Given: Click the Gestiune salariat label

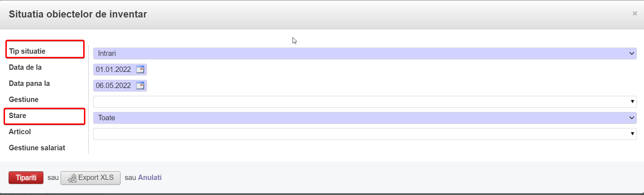Looking at the screenshot, I should [37, 148].
